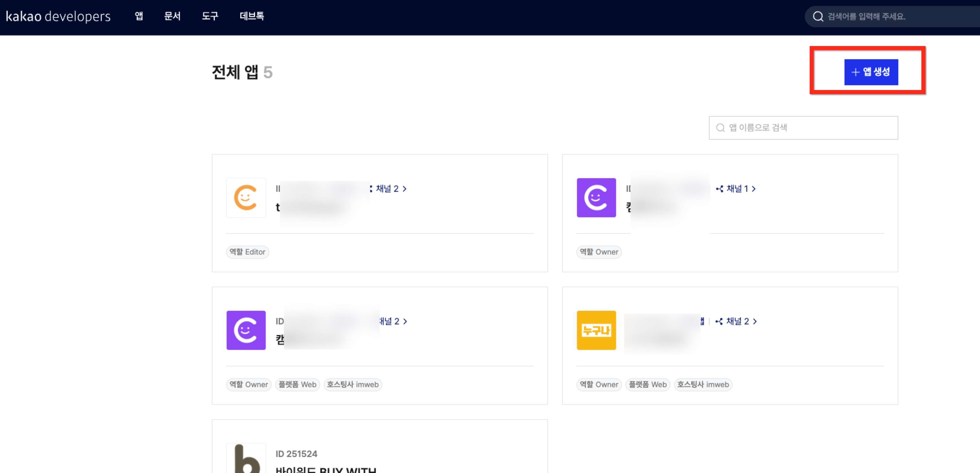980x473 pixels.
Task: Open the 문서 menu in navigation bar
Action: click(172, 16)
